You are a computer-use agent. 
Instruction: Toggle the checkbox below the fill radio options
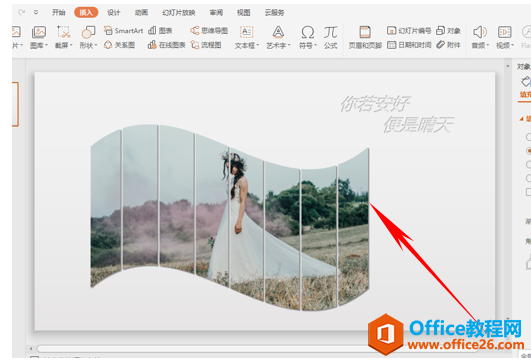(x=529, y=192)
